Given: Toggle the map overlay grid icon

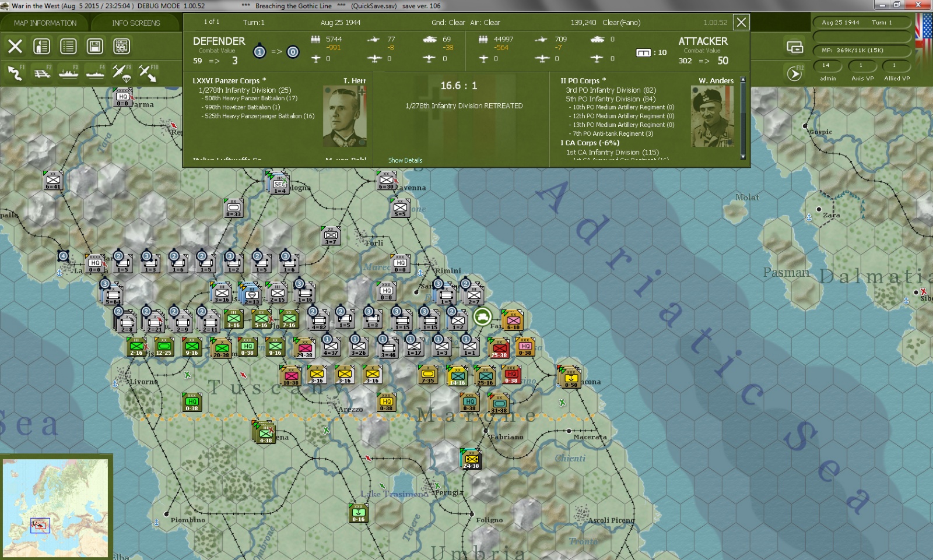Looking at the screenshot, I should pyautogui.click(x=121, y=46).
